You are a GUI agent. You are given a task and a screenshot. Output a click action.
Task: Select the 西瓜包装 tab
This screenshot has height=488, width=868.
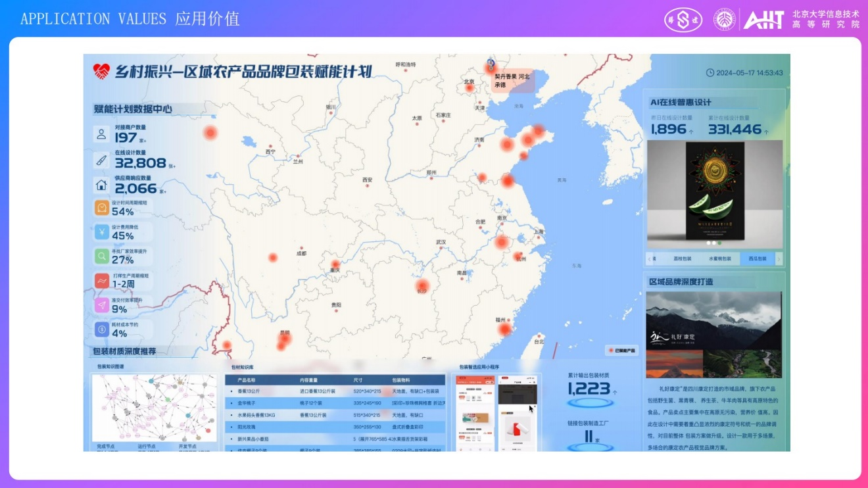pos(757,259)
